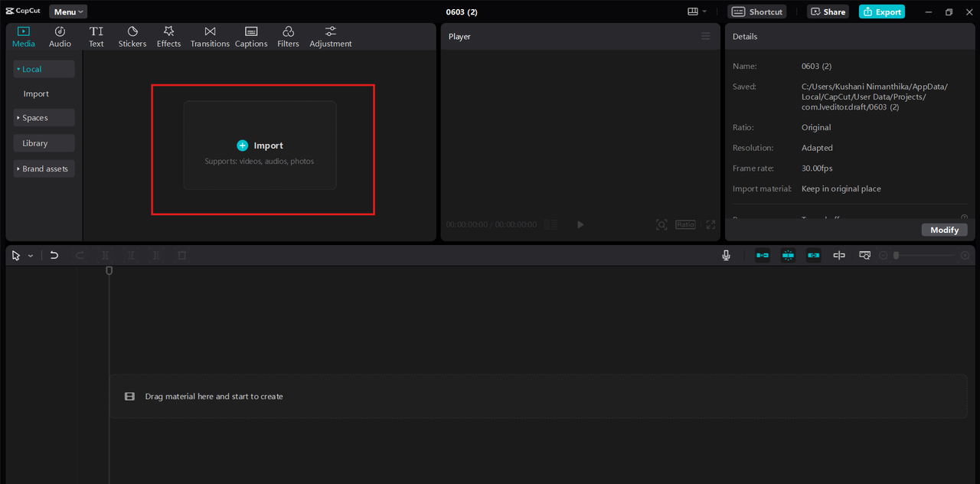The width and height of the screenshot is (980, 484).
Task: Select Import in the Local list
Action: tap(36, 93)
